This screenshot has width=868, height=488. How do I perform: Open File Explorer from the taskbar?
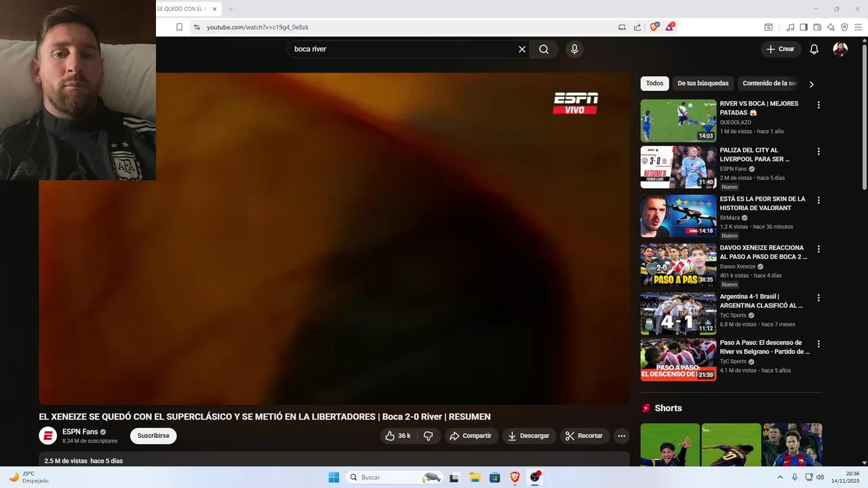(475, 477)
